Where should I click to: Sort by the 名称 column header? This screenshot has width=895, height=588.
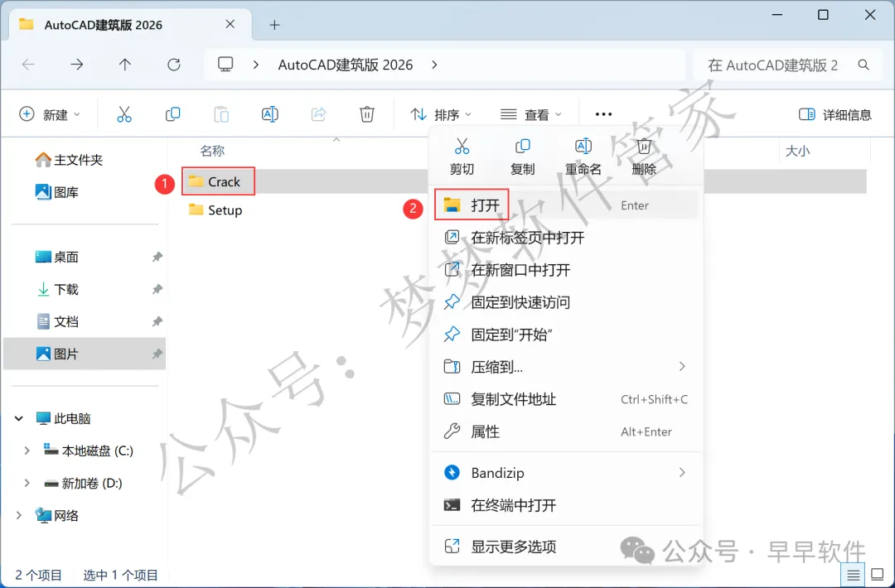(x=212, y=151)
